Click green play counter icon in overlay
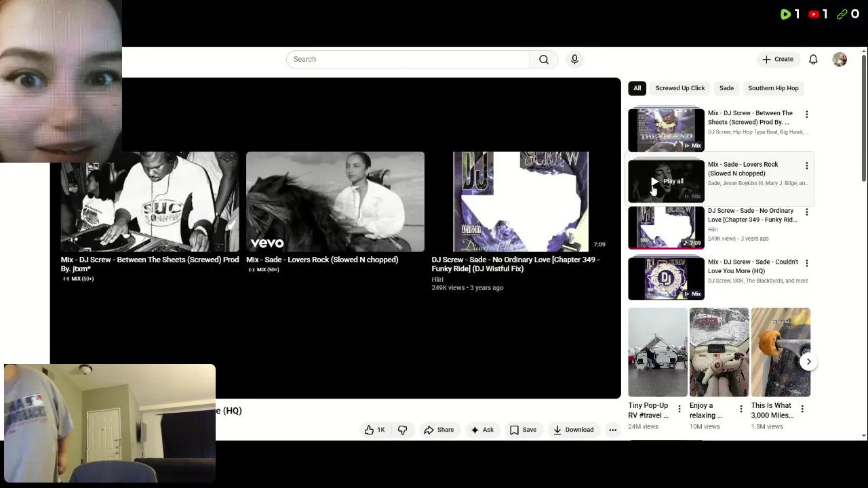 pos(786,14)
